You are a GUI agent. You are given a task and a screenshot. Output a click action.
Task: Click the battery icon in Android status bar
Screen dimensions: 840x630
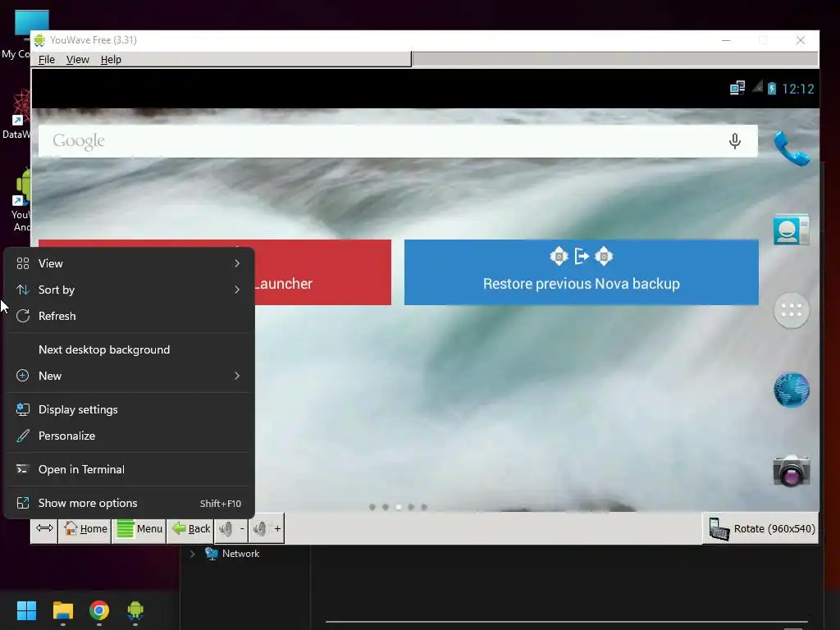pos(771,89)
